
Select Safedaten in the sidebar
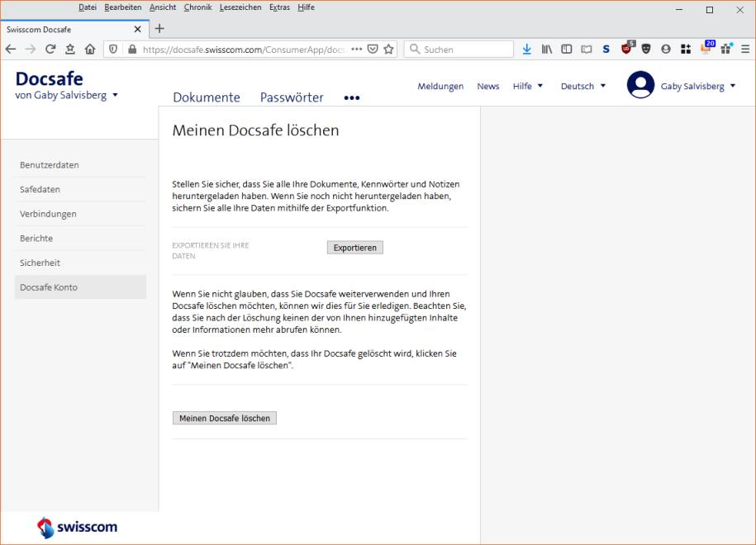point(80,189)
